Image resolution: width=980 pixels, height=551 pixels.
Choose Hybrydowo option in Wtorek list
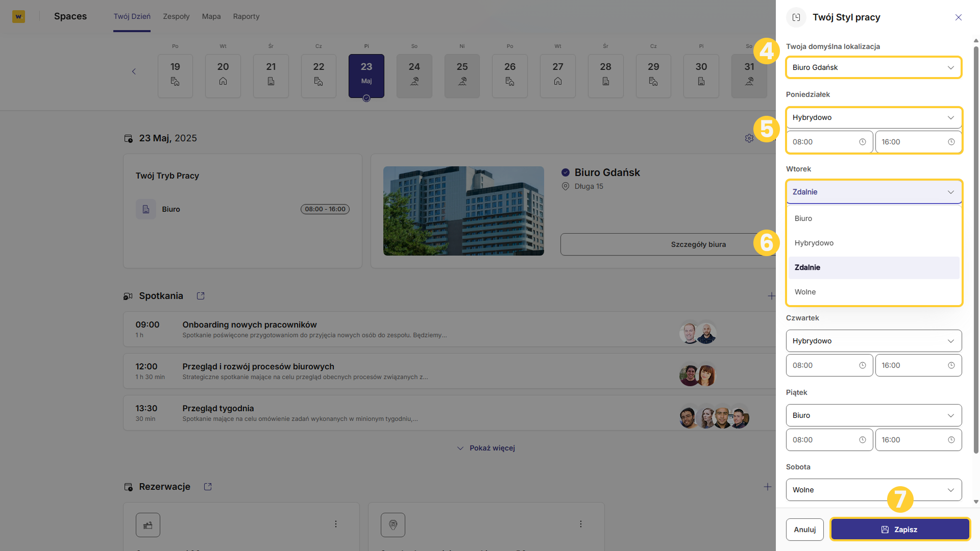(x=874, y=243)
